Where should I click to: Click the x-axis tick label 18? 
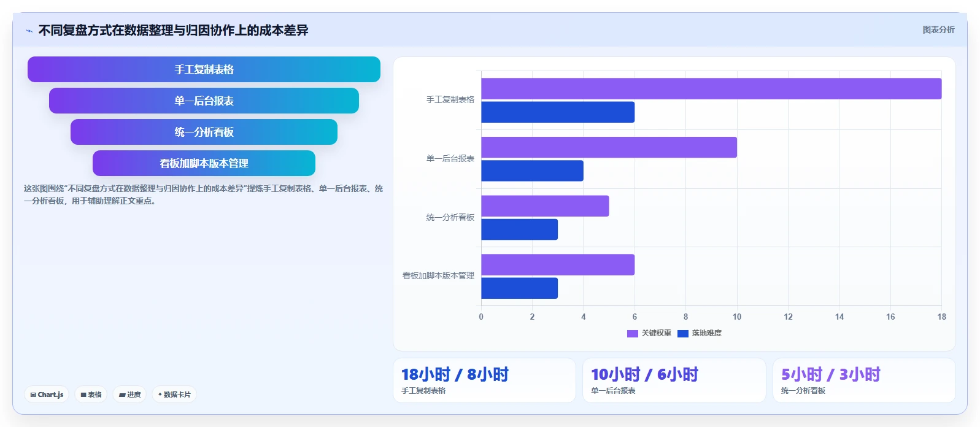[941, 317]
